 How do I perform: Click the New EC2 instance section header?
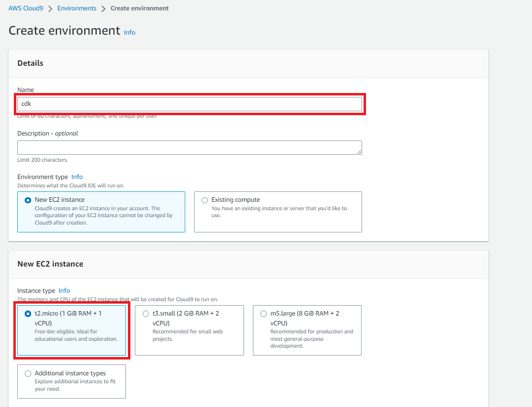(50, 264)
